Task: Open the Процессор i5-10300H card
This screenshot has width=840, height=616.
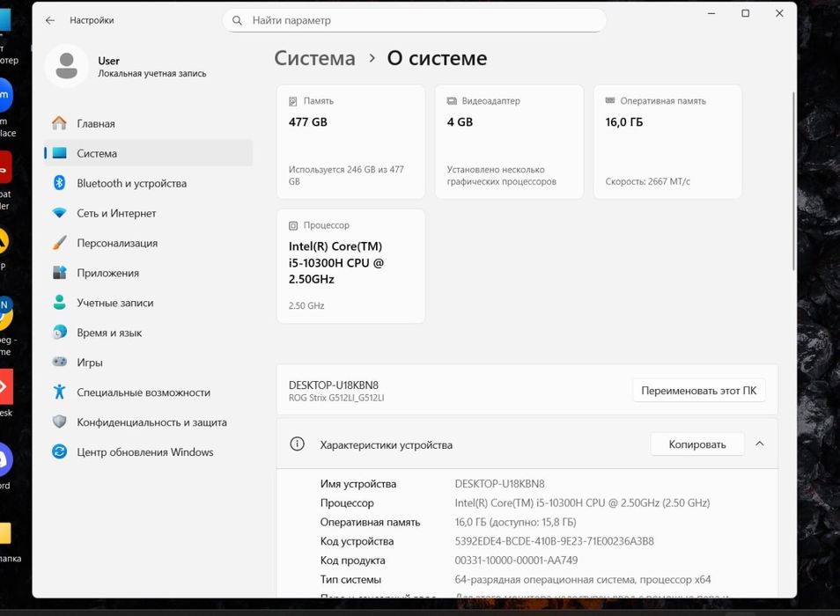Action: pyautogui.click(x=351, y=266)
